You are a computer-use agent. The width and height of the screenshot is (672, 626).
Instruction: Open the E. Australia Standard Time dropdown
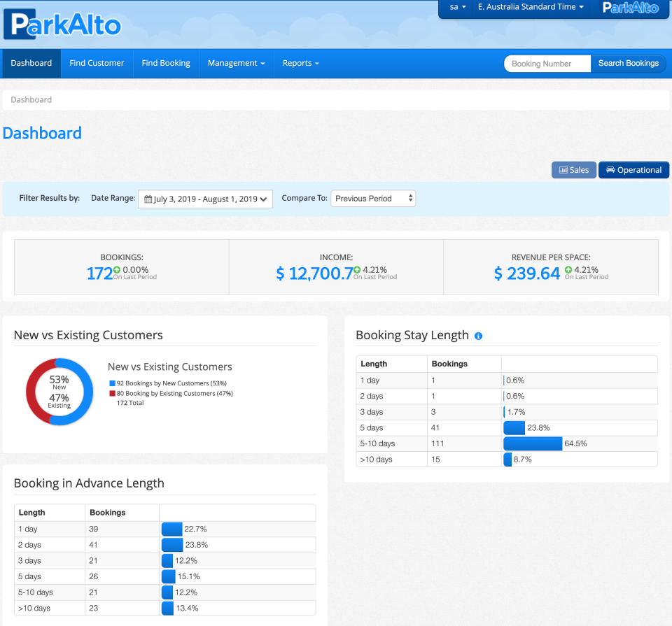pyautogui.click(x=530, y=7)
